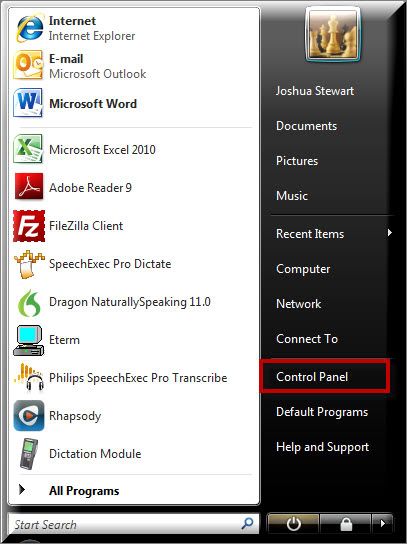Launch Rhapsody player icon

(x=29, y=416)
